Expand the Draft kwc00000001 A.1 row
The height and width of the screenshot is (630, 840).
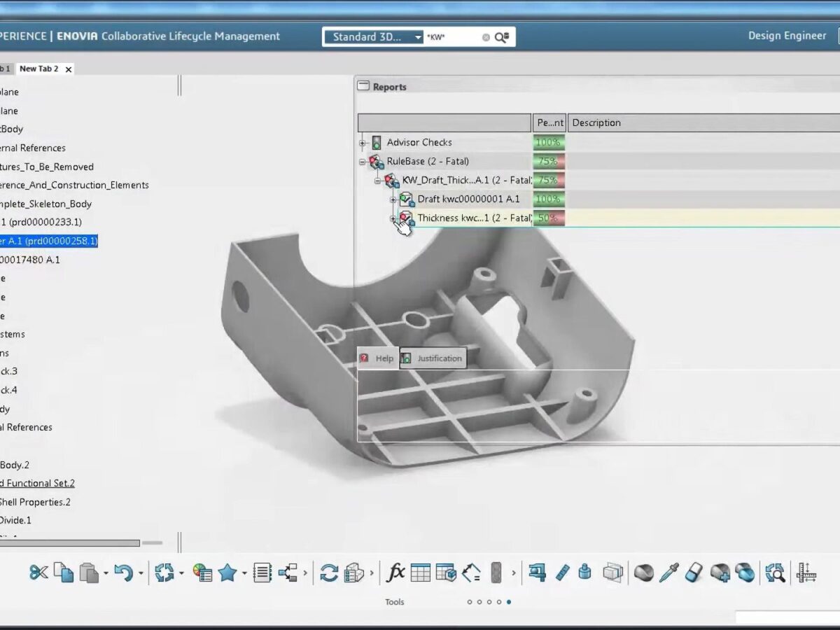393,199
